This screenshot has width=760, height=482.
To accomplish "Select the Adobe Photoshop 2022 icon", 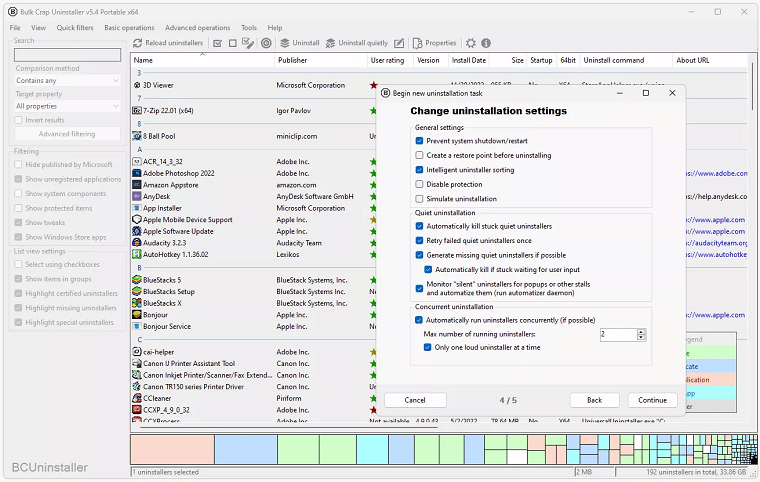I will click(x=137, y=173).
